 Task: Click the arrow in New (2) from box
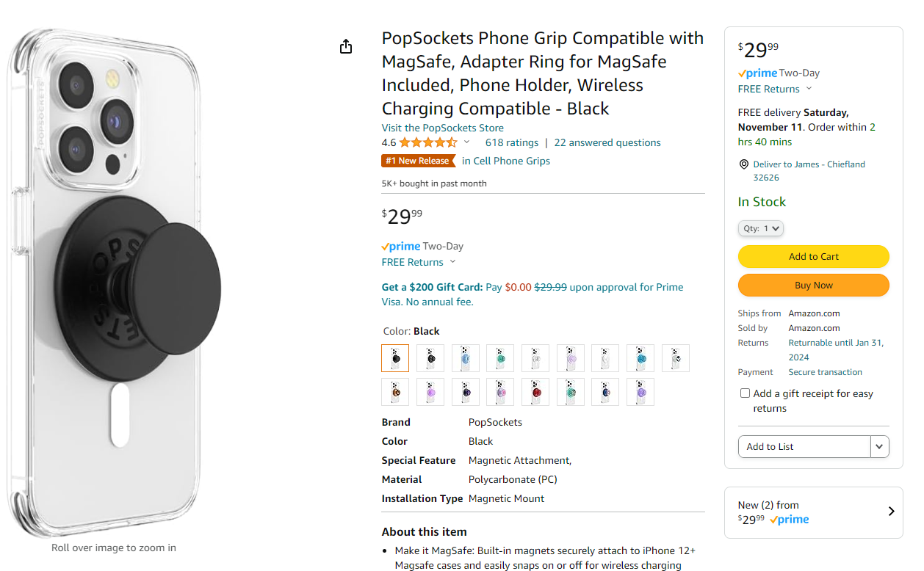coord(891,512)
